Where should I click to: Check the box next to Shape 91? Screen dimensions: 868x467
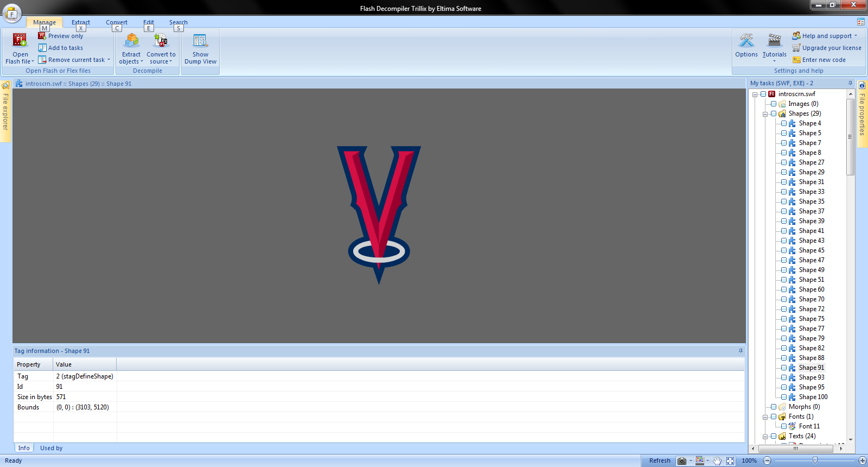pyautogui.click(x=784, y=368)
